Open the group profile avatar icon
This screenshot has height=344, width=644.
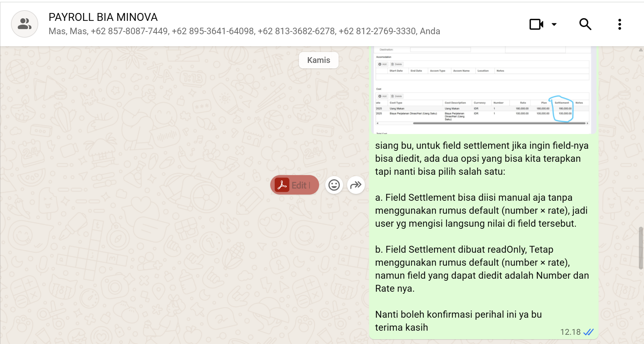pos(25,24)
